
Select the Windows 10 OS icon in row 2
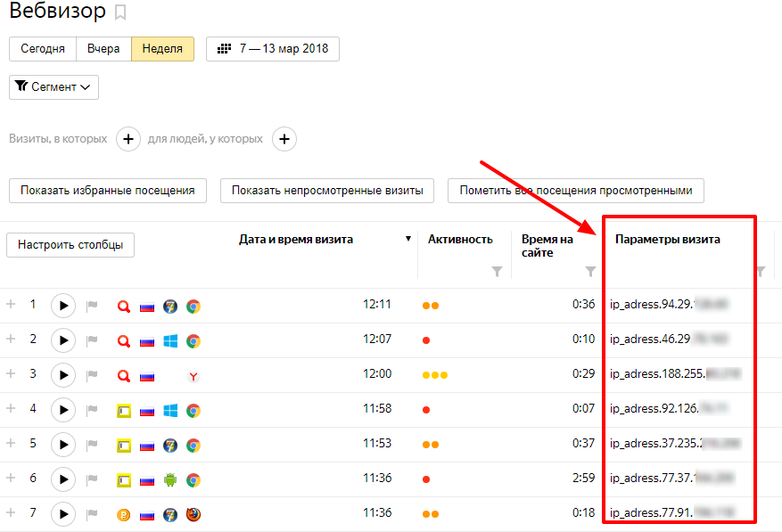pyautogui.click(x=169, y=340)
